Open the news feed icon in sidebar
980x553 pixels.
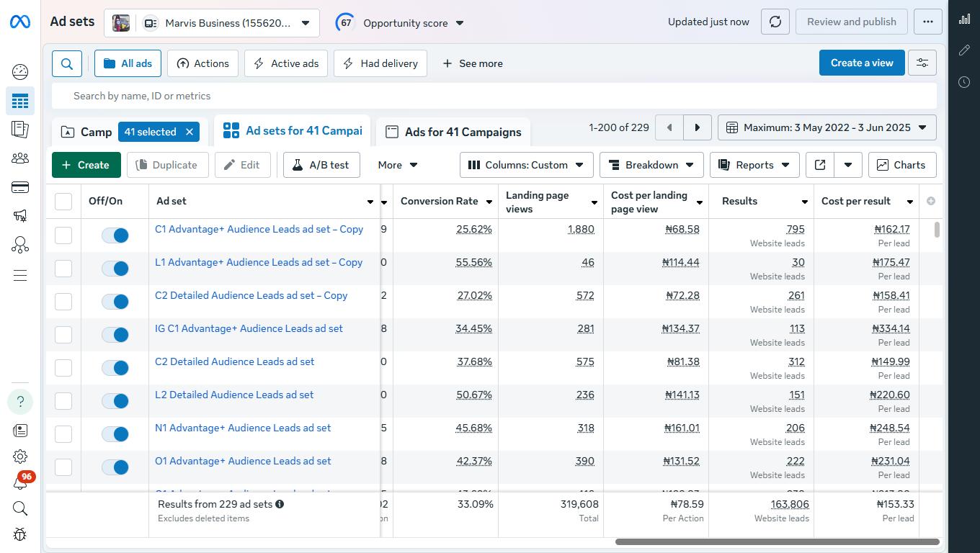[20, 431]
